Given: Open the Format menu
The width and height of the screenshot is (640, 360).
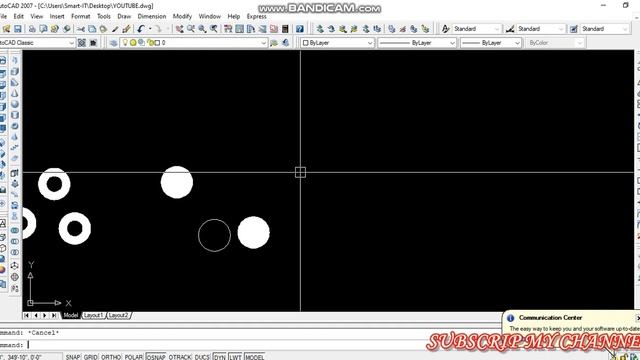Looking at the screenshot, I should coord(80,16).
